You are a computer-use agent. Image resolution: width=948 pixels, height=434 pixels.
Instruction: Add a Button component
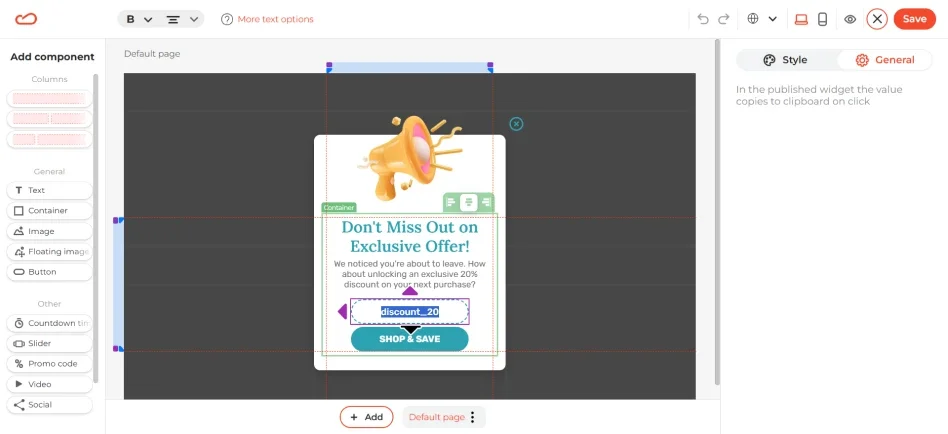click(49, 272)
